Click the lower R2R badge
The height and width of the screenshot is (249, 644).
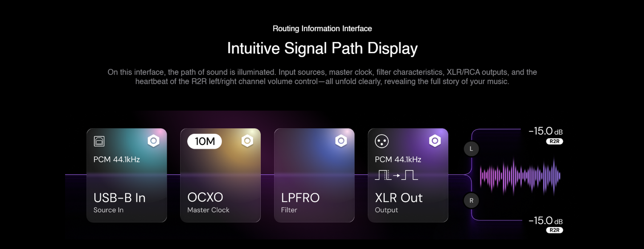click(x=554, y=230)
